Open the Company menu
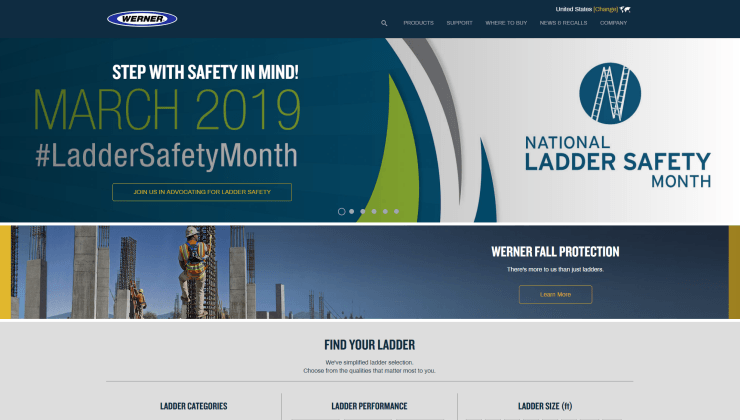This screenshot has width=740, height=420. pyautogui.click(x=613, y=22)
